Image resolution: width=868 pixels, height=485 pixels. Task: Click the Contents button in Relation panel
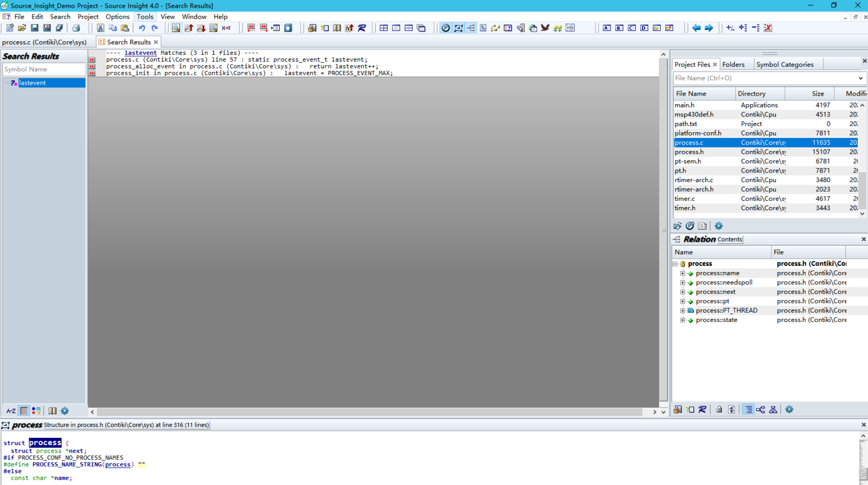pos(730,239)
